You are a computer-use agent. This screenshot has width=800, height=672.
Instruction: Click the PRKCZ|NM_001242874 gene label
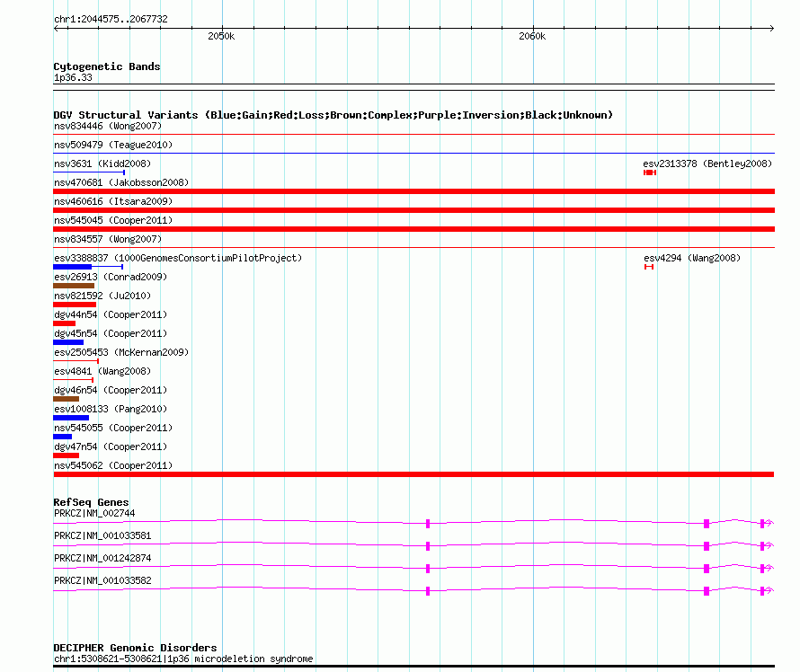[x=102, y=558]
